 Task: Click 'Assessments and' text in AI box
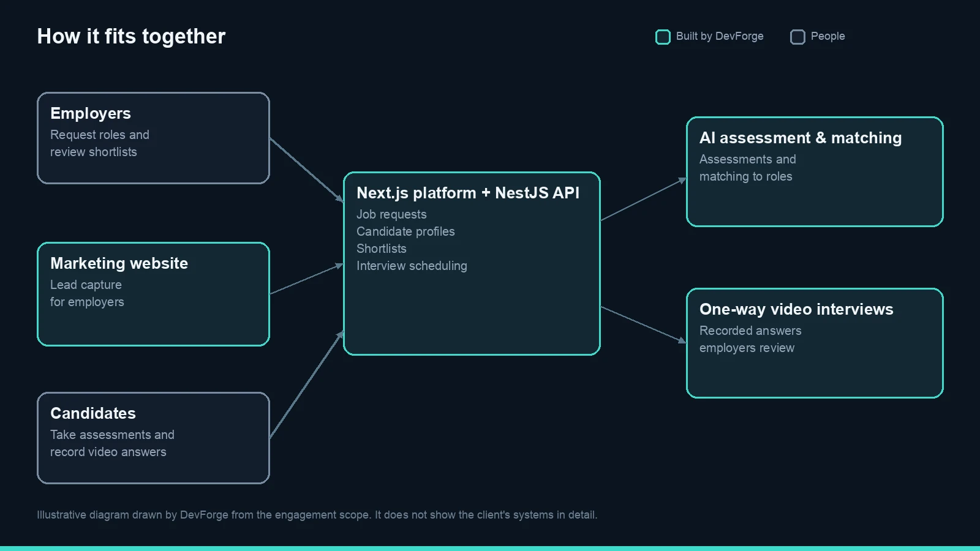click(748, 159)
